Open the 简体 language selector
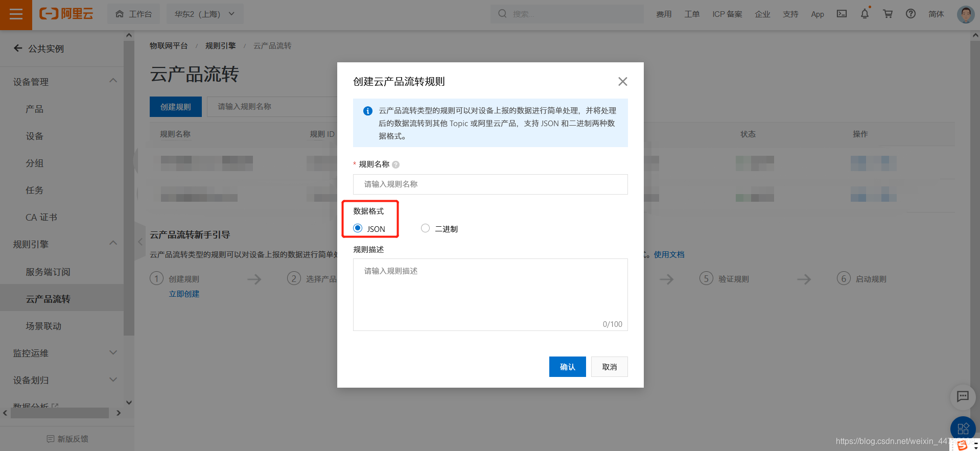 click(936, 14)
